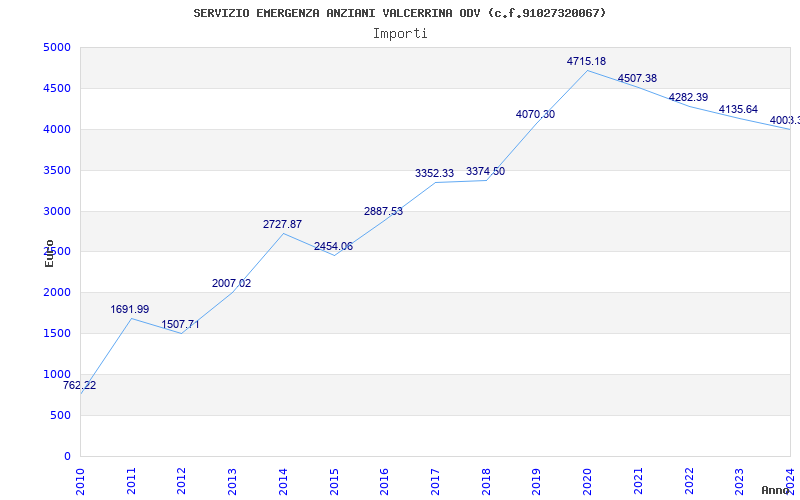Click the 2014 x-axis year label
Image resolution: width=800 pixels, height=500 pixels.
[x=283, y=482]
